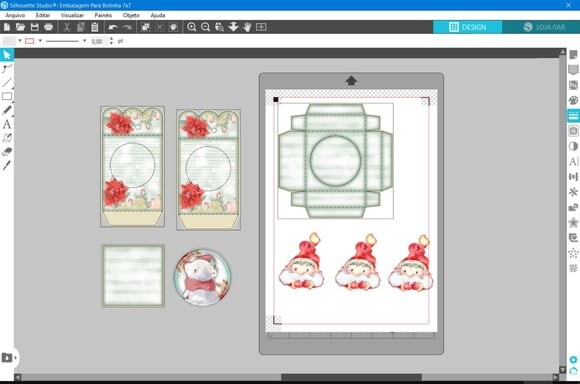Image resolution: width=580 pixels, height=384 pixels.
Task: Open the fill pattern dropdown arrow
Action: (x=20, y=41)
